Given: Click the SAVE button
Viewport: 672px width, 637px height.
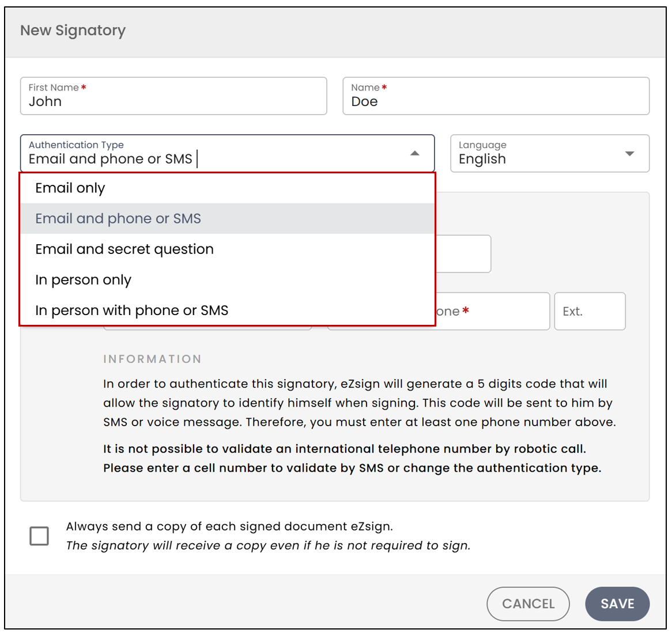Looking at the screenshot, I should tap(617, 604).
